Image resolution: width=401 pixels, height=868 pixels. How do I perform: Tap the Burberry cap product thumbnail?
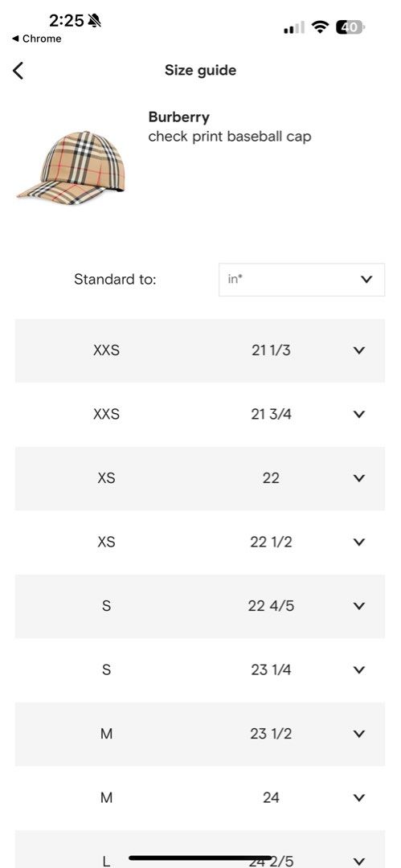click(71, 168)
